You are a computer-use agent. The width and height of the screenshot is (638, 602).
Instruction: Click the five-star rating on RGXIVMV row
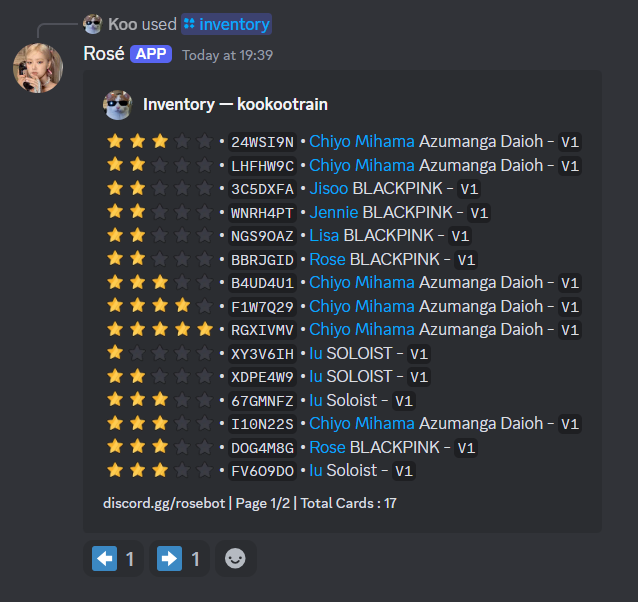point(160,329)
